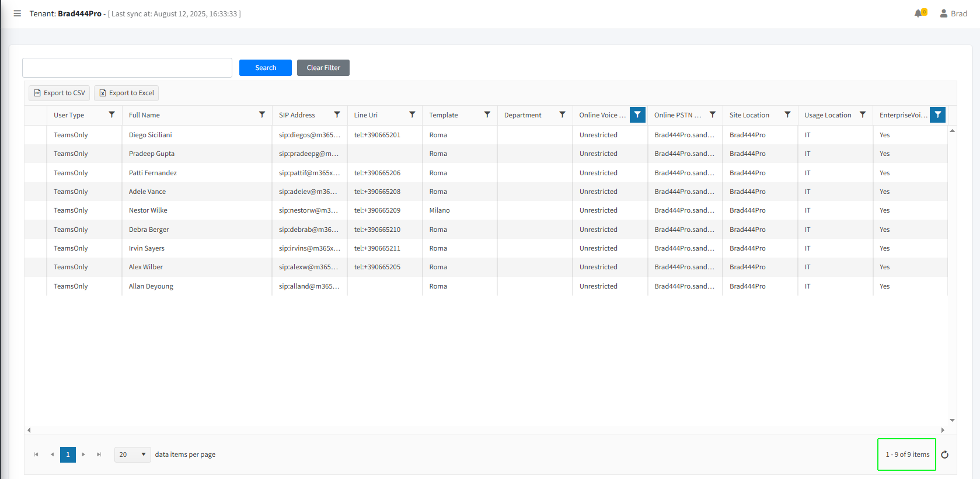
Task: Click the refresh grid icon
Action: (x=944, y=454)
